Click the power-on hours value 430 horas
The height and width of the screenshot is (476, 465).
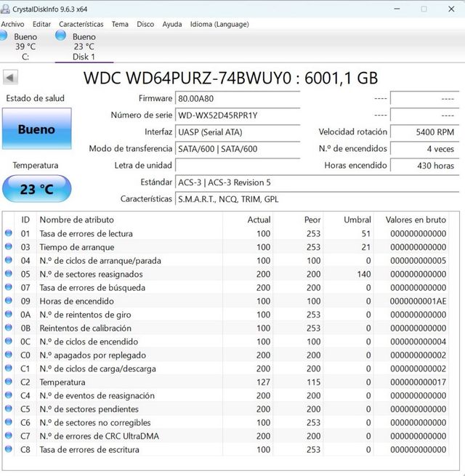coord(424,166)
